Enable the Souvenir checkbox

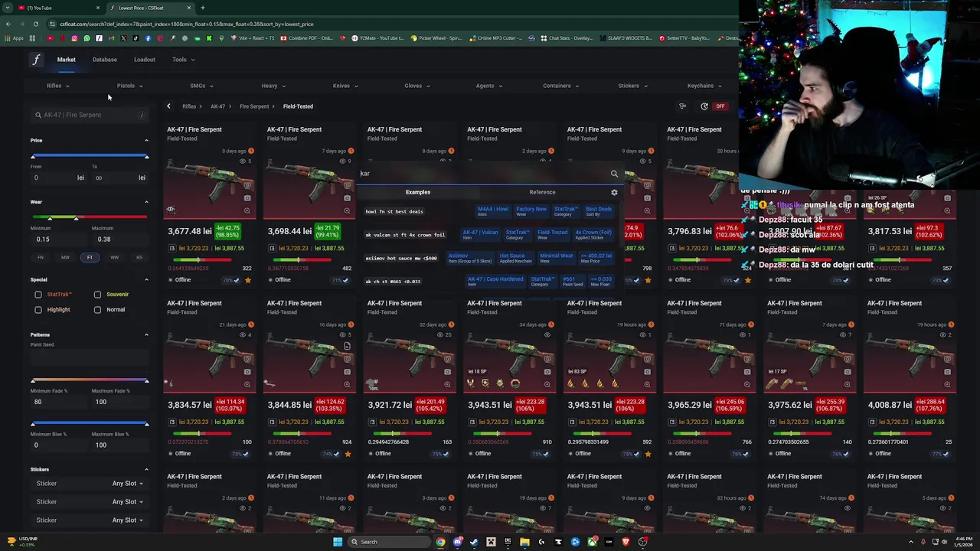tap(97, 294)
